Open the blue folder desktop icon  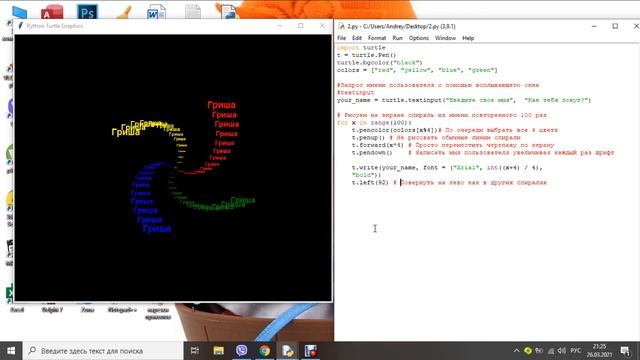coord(19,12)
